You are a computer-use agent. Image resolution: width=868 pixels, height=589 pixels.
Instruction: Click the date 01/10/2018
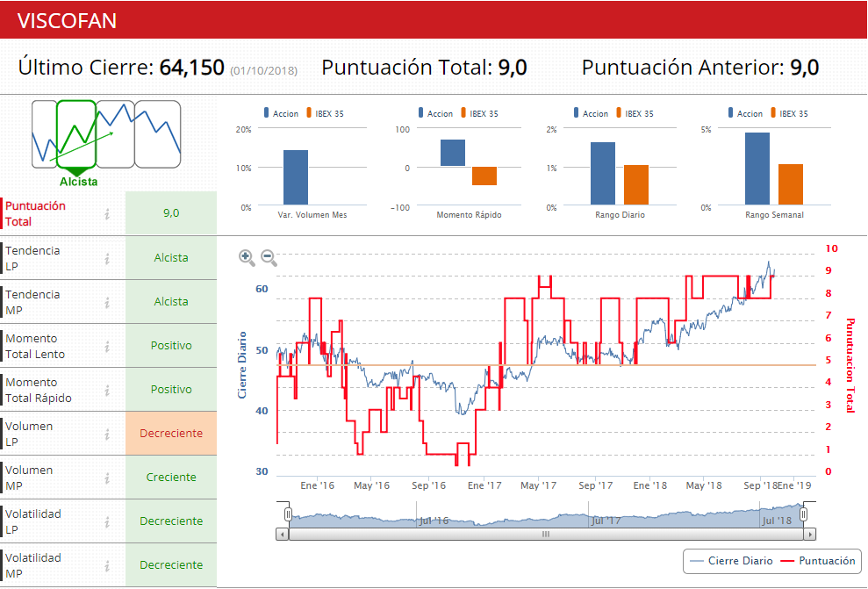(264, 71)
